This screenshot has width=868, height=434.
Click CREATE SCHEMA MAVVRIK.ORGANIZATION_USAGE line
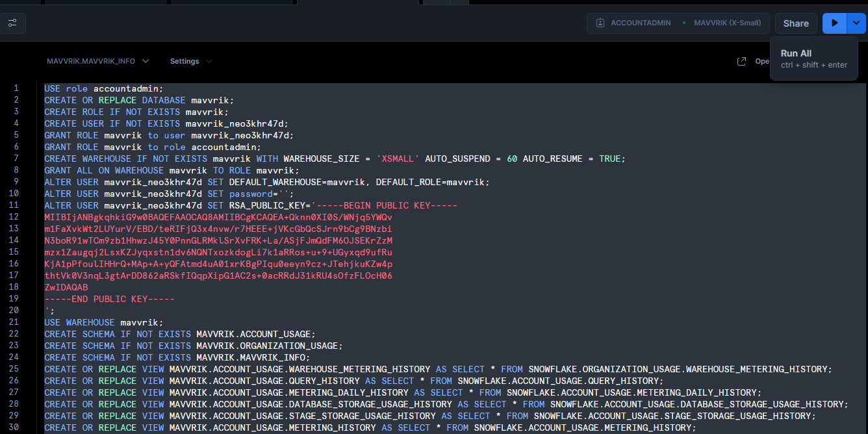193,346
